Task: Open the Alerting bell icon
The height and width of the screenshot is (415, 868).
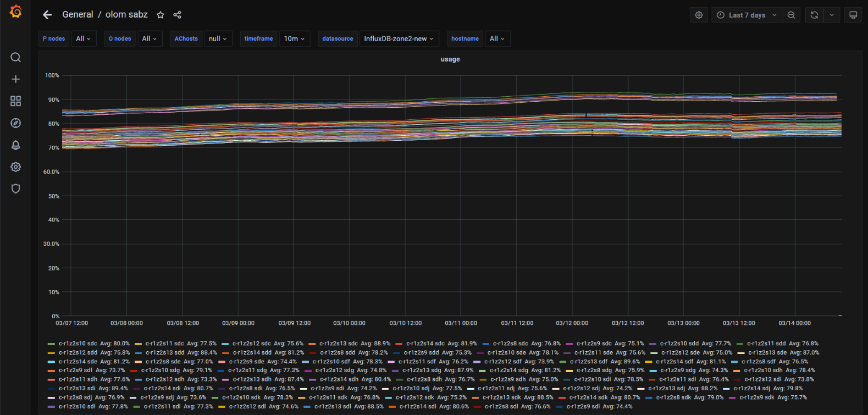Action: [15, 145]
